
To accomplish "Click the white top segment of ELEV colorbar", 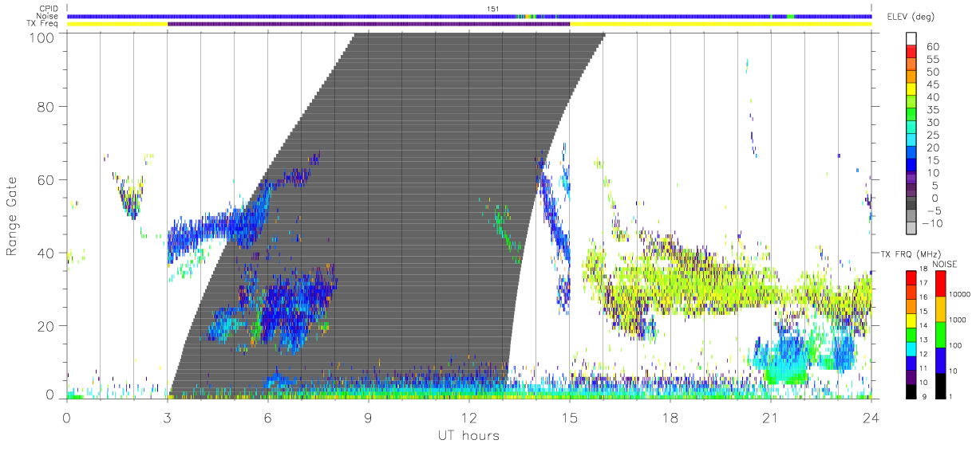I will (x=912, y=39).
